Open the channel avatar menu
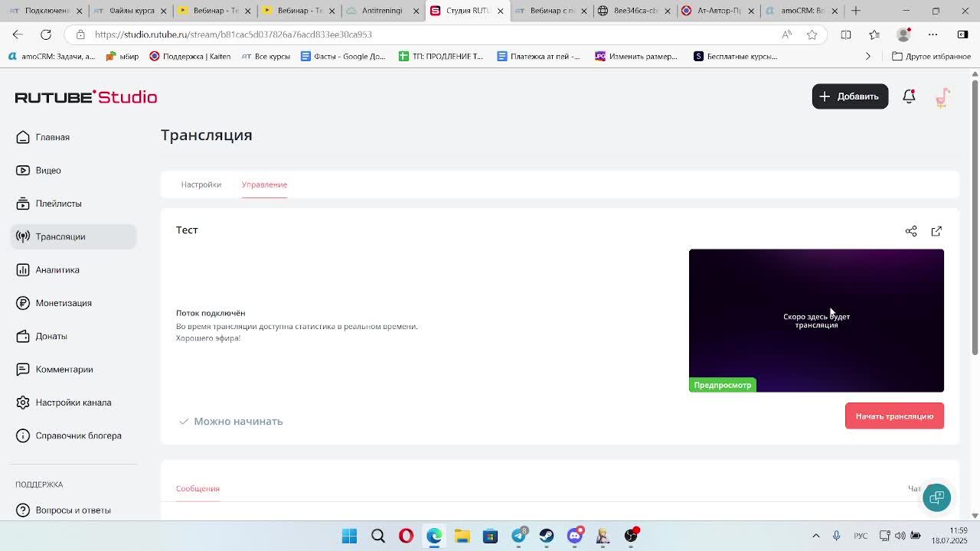Screen dimensions: 980x551 click(942, 96)
